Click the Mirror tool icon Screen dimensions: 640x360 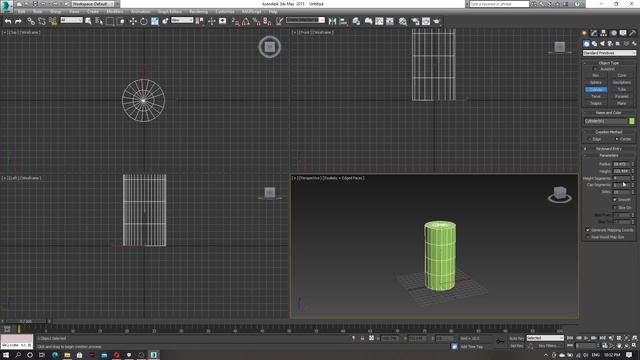click(332, 21)
